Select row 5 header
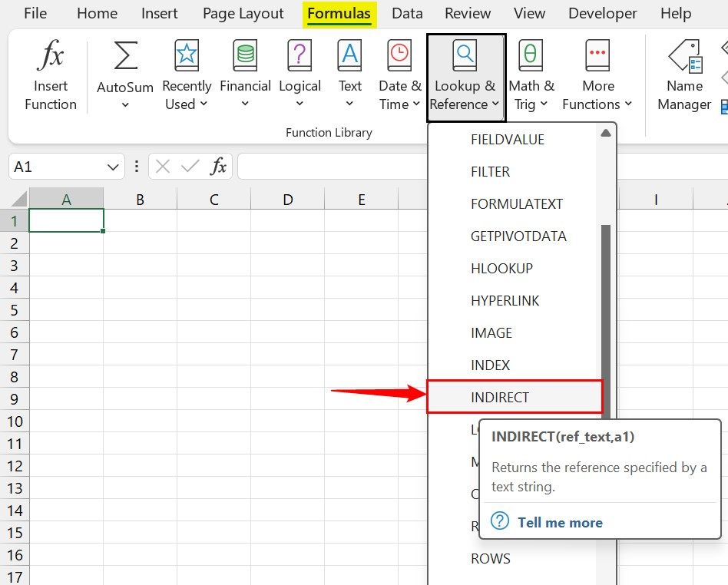 [15, 309]
